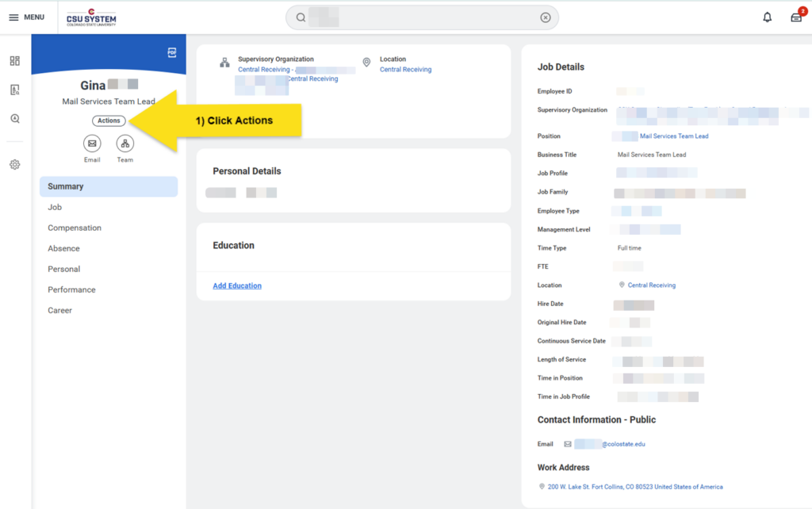The image size is (812, 509).
Task: Click the pin icon next to work address
Action: (542, 487)
